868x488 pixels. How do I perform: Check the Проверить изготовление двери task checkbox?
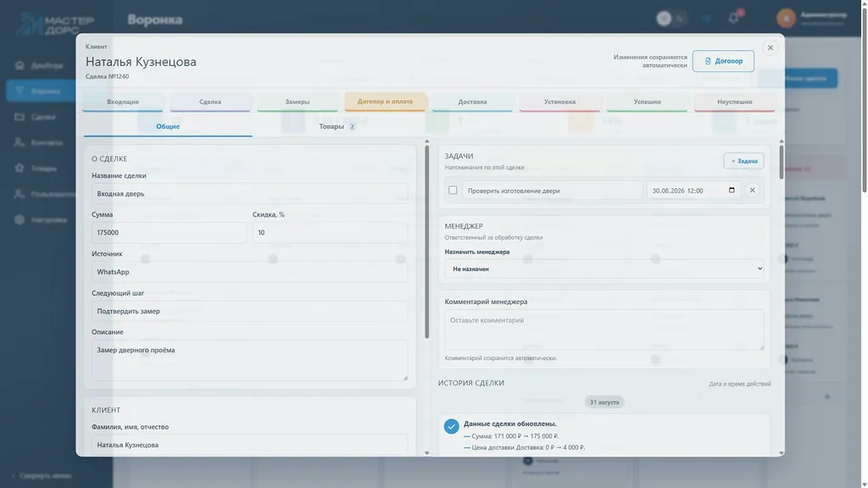[x=453, y=191]
